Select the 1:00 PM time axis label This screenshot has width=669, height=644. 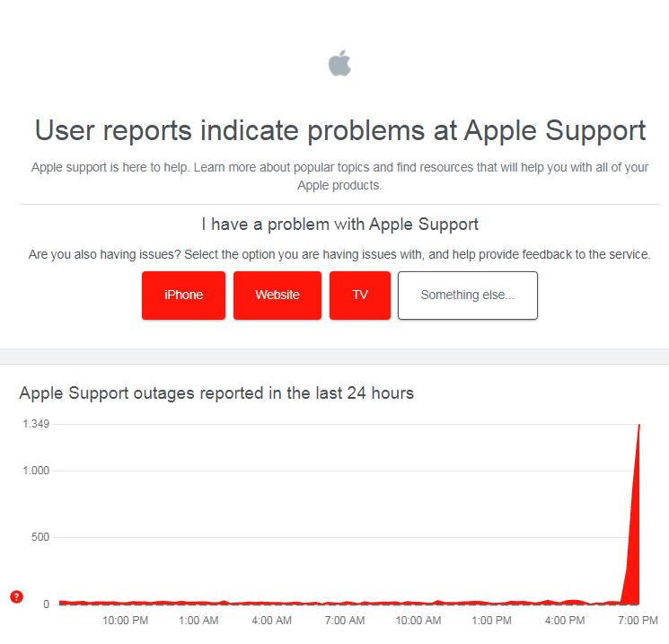pos(491,620)
